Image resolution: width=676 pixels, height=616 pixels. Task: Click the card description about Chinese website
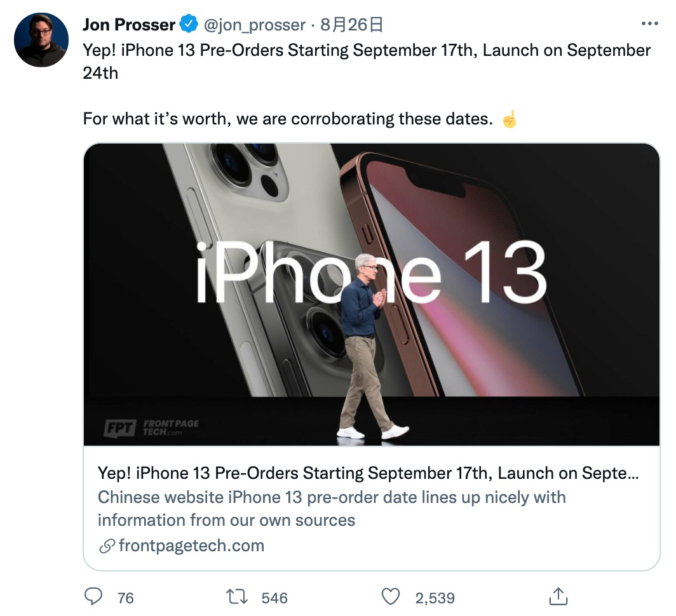332,509
